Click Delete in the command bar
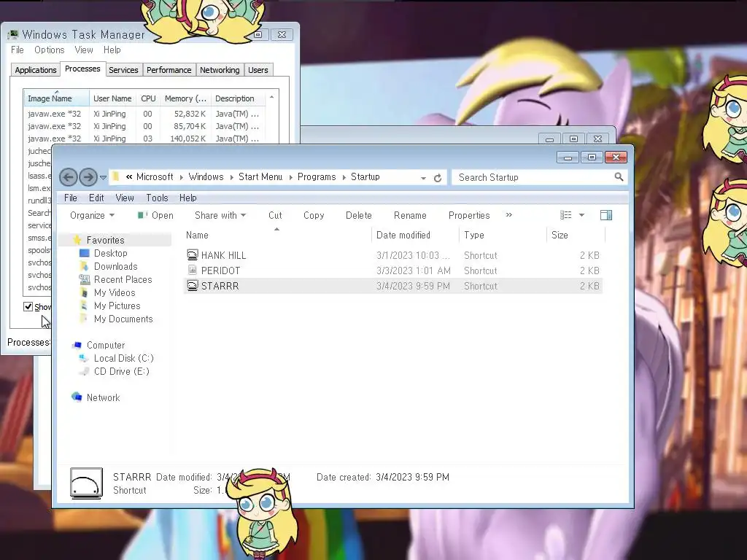The width and height of the screenshot is (747, 560). coord(358,215)
